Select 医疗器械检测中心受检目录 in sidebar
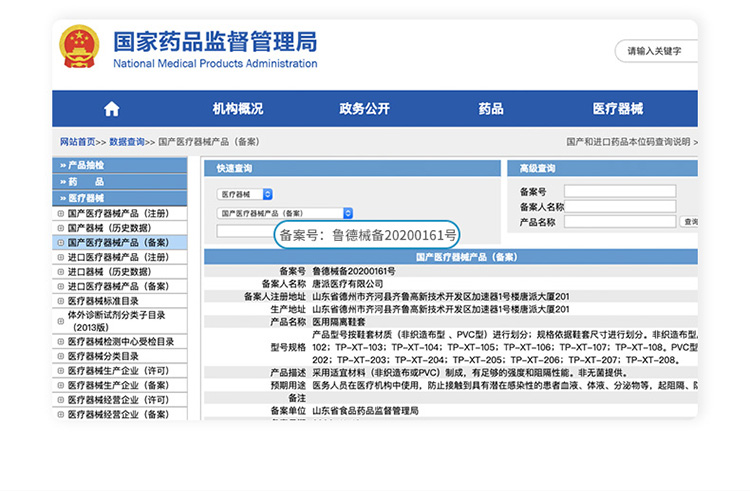Viewport: 750px width, 491px height. coord(121,341)
